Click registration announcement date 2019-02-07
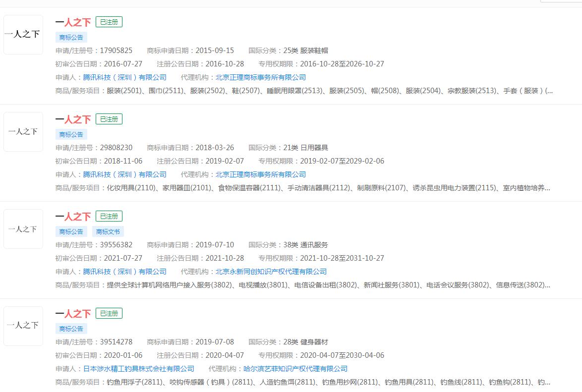582x392 pixels. (x=225, y=161)
